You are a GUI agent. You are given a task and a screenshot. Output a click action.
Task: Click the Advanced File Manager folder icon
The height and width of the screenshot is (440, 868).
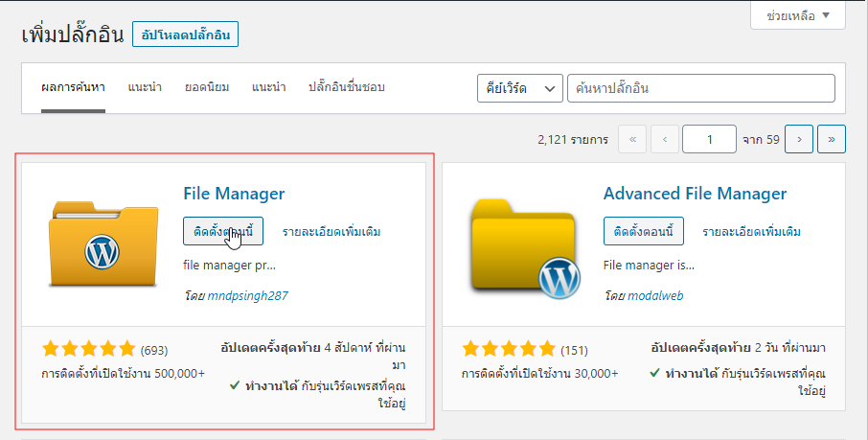[x=525, y=249]
